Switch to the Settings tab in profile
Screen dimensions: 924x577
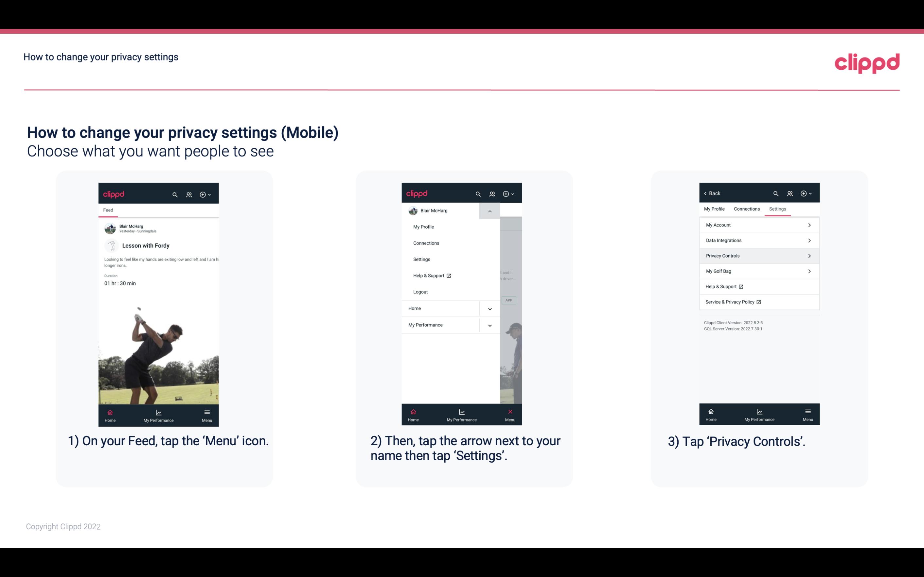pyautogui.click(x=778, y=209)
